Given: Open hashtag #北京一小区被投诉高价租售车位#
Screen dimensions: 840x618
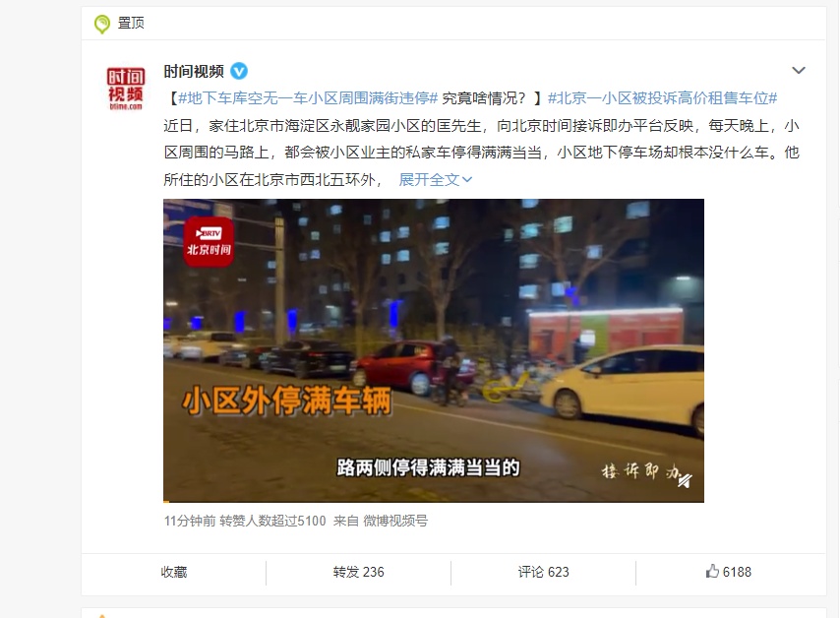Looking at the screenshot, I should [x=662, y=98].
